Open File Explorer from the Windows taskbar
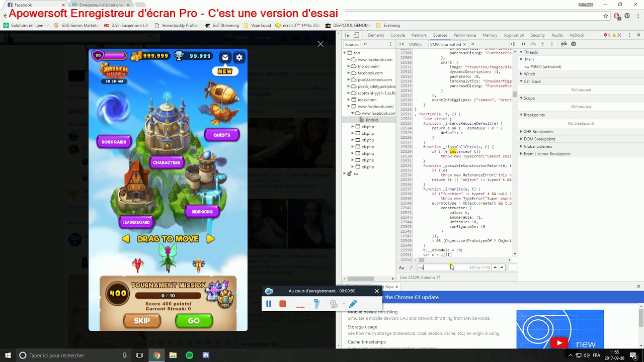Image resolution: width=644 pixels, height=362 pixels. 173,355
